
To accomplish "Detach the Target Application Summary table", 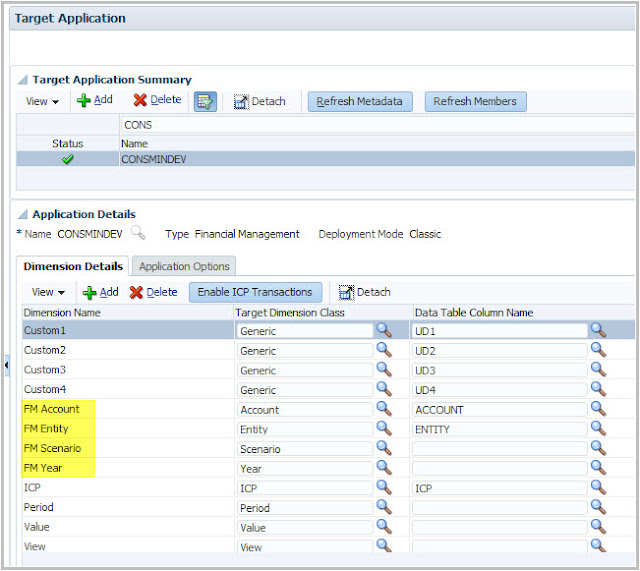I will (260, 101).
